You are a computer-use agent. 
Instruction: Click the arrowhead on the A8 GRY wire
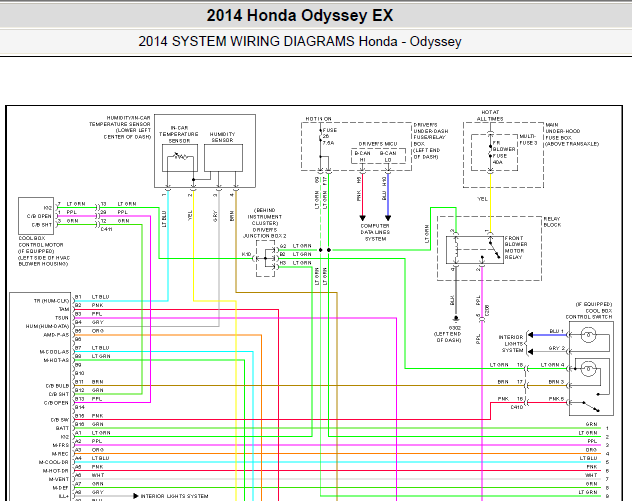[x=136, y=496]
